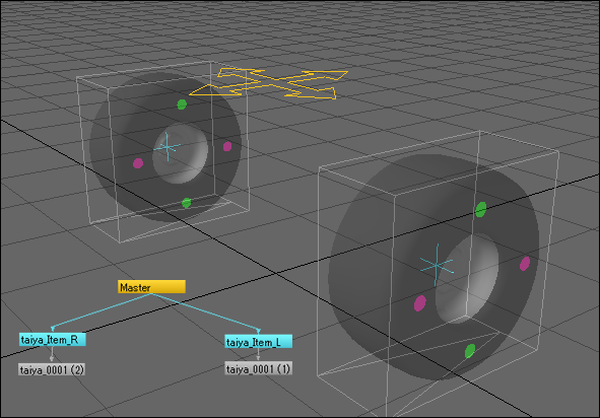Click the upper green dot on the smaller wheel
600x418 pixels.
coord(182,104)
